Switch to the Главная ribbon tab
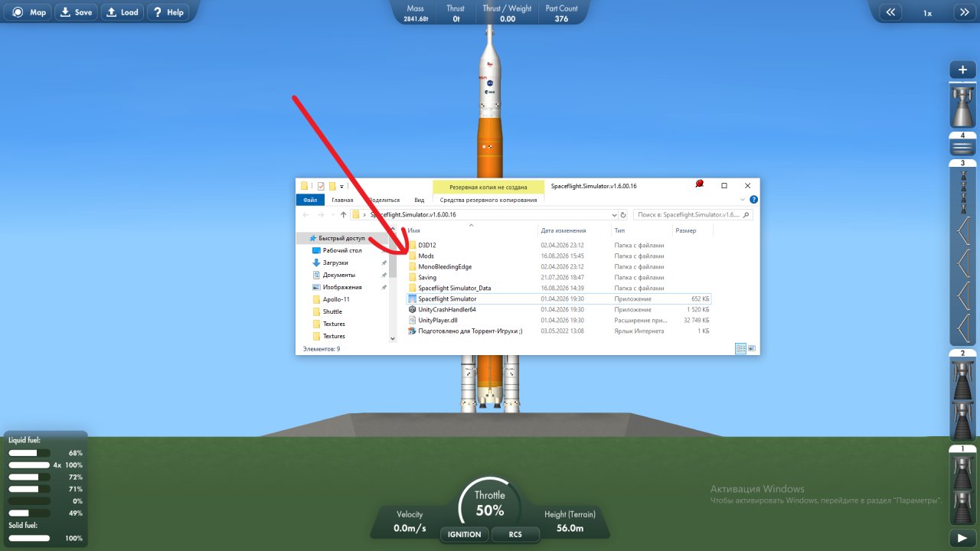The height and width of the screenshot is (551, 980). pyautogui.click(x=342, y=200)
